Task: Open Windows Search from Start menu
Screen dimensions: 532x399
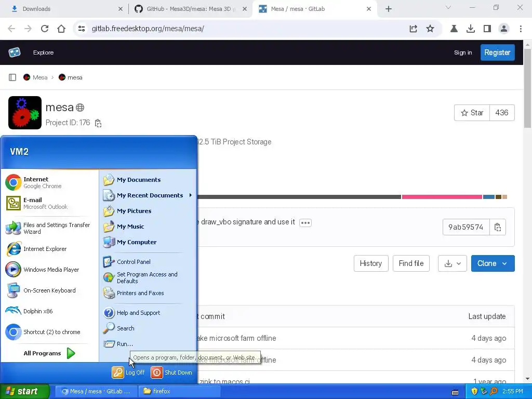Action: click(148, 328)
